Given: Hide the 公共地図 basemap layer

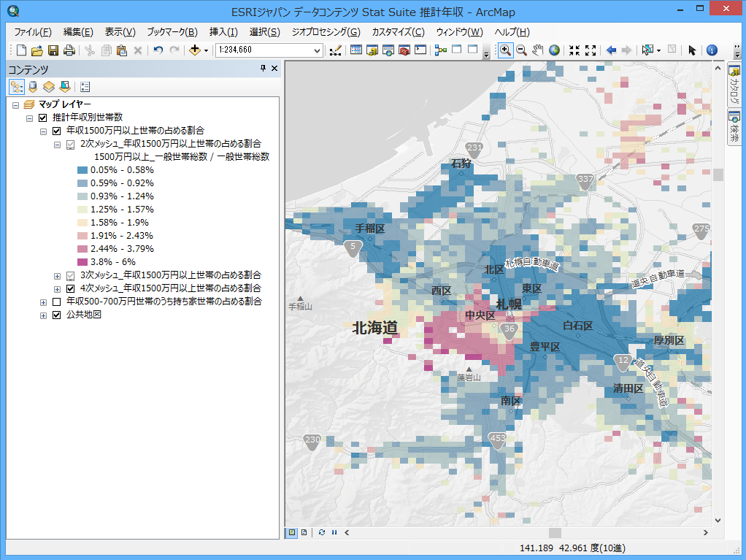Looking at the screenshot, I should click(57, 315).
